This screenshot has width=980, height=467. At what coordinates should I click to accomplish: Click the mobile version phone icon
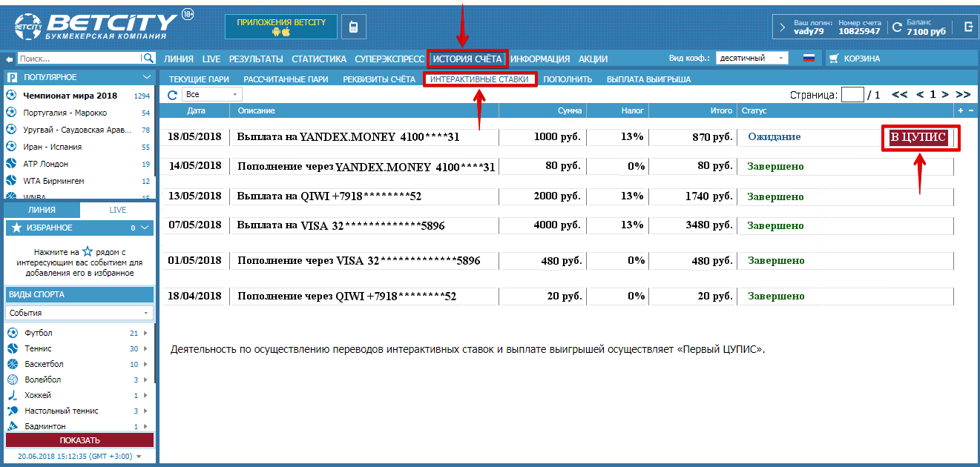pyautogui.click(x=354, y=27)
